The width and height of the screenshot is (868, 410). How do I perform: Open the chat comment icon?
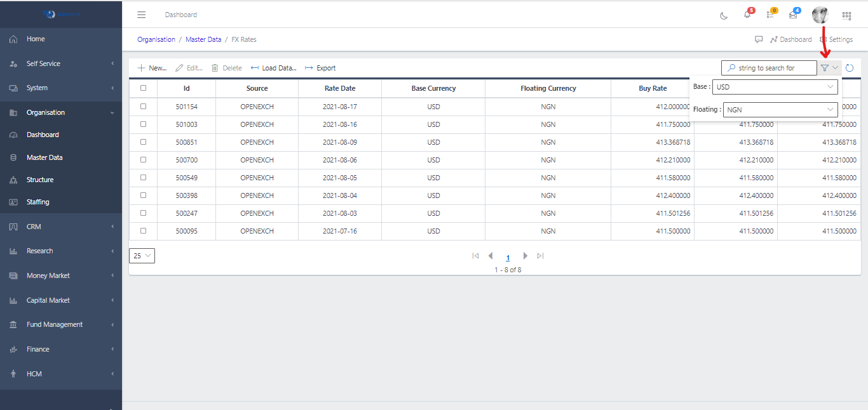759,39
